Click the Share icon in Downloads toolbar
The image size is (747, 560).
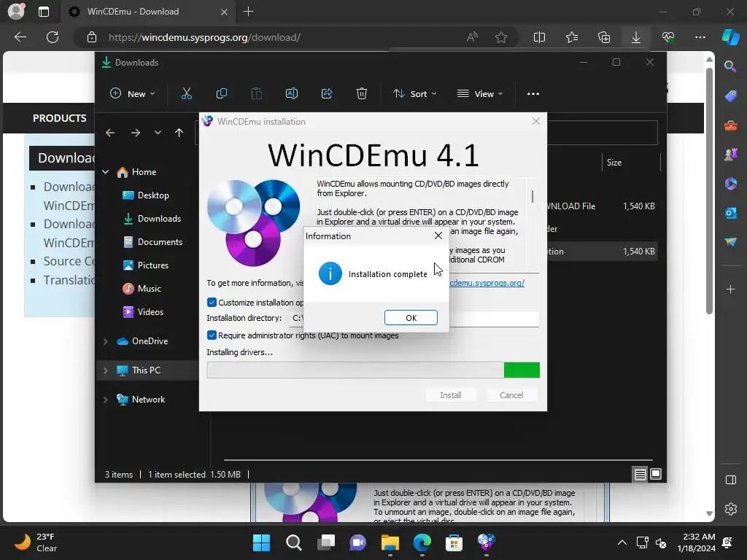tap(327, 94)
